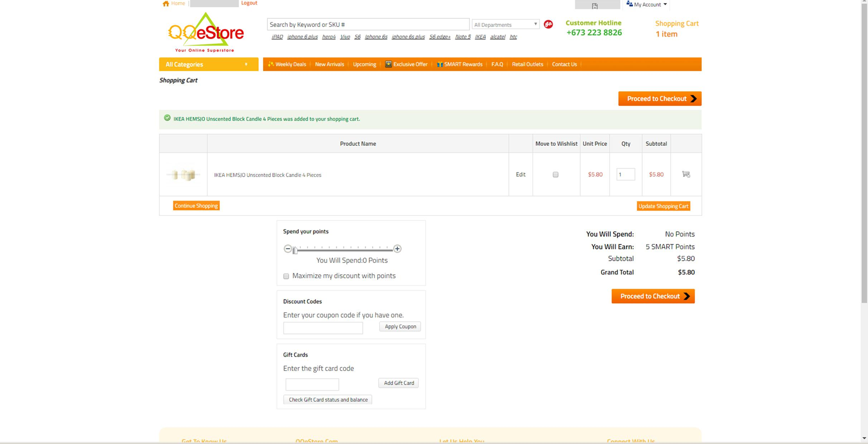868x444 pixels.
Task: Click the Home link
Action: 178,3
